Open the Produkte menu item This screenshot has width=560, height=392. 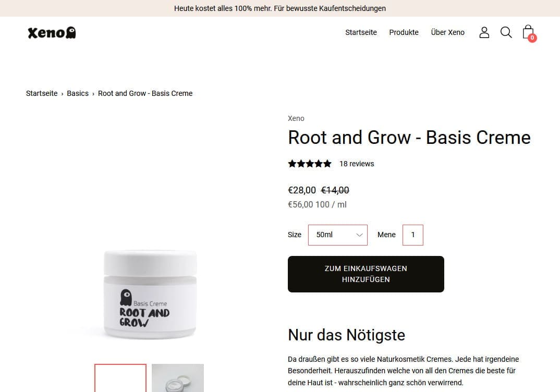(404, 32)
